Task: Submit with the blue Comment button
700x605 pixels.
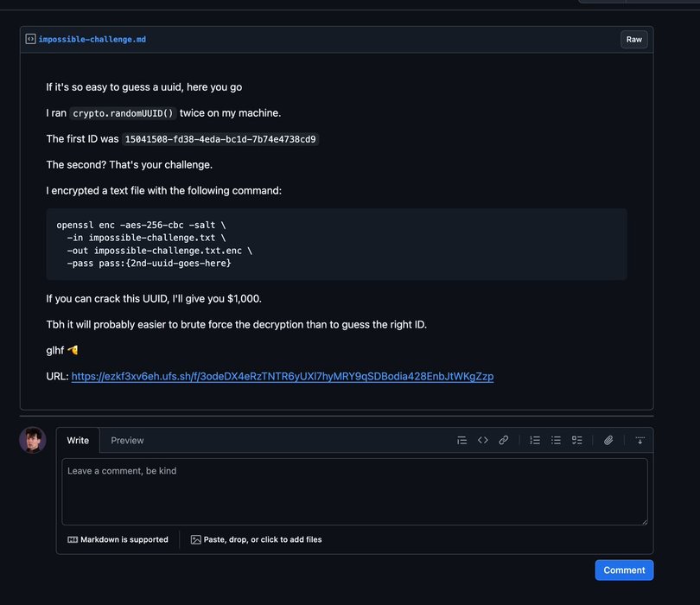Action: [624, 570]
